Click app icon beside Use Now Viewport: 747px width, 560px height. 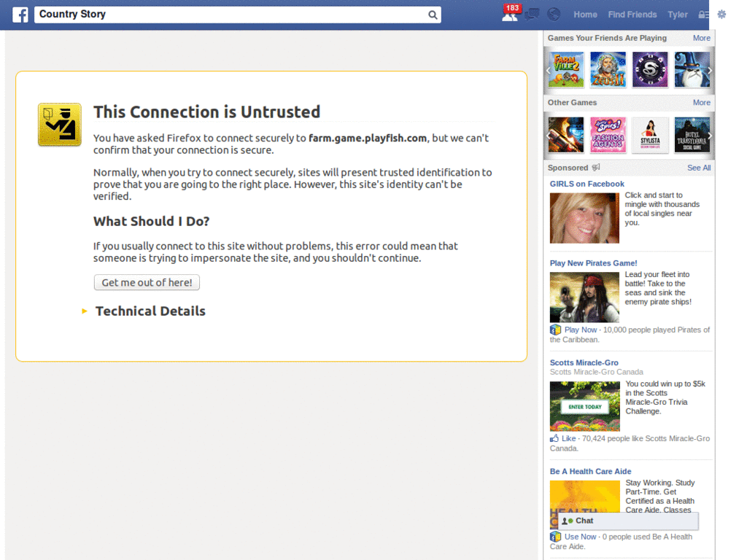pyautogui.click(x=555, y=537)
